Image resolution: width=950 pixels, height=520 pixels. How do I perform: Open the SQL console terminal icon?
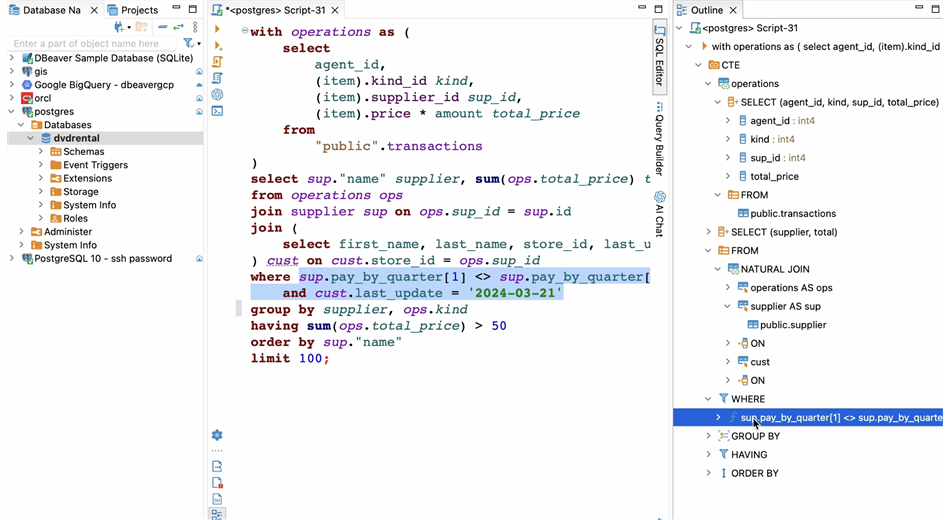pyautogui.click(x=217, y=111)
